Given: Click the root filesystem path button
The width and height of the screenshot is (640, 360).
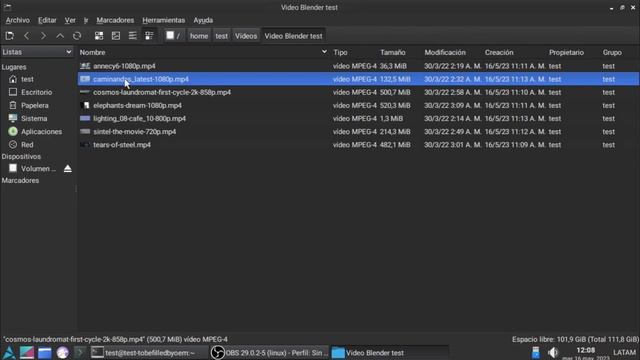Looking at the screenshot, I should coord(173,36).
